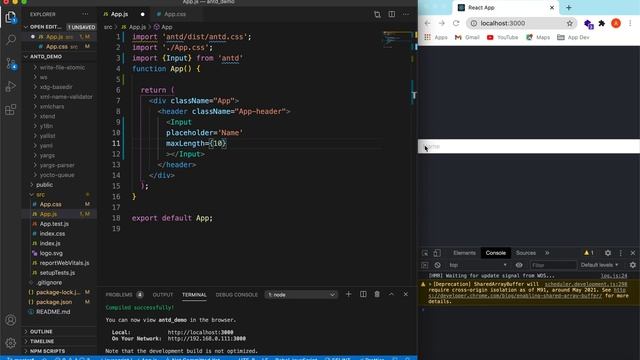Viewport: 640px width, 360px height.
Task: Open Chrome profile avatar
Action: click(x=616, y=23)
